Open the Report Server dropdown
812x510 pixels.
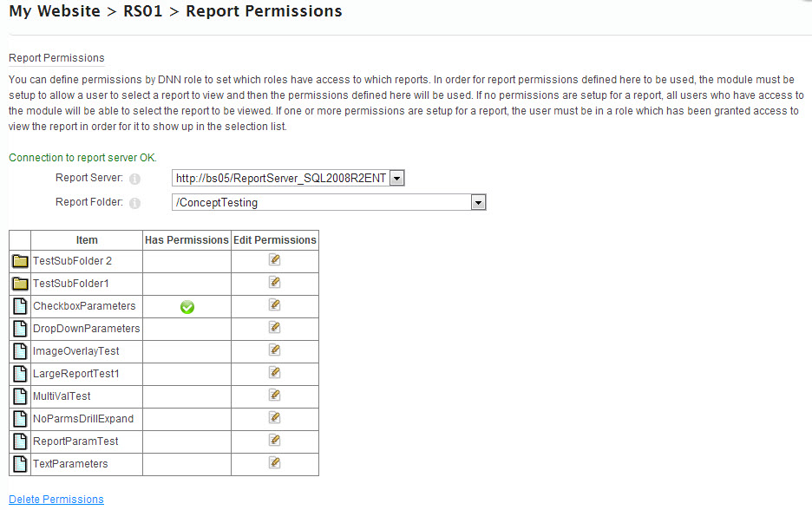pos(396,178)
